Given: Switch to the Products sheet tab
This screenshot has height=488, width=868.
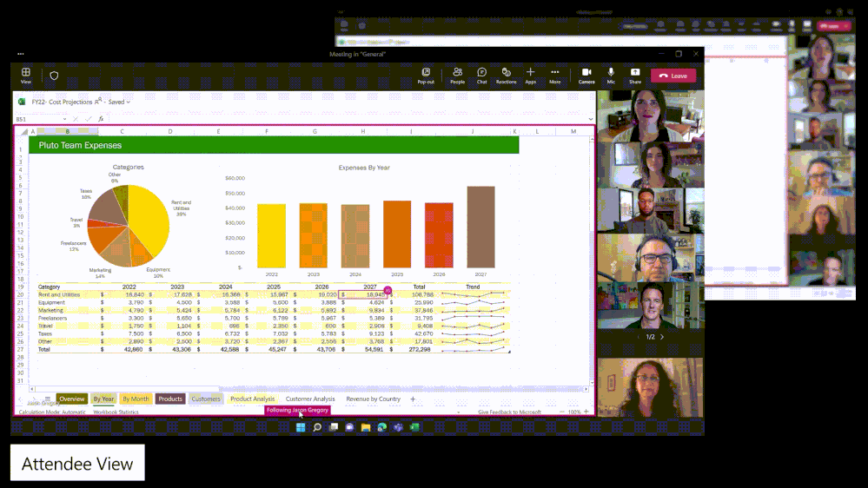Looking at the screenshot, I should pos(170,399).
